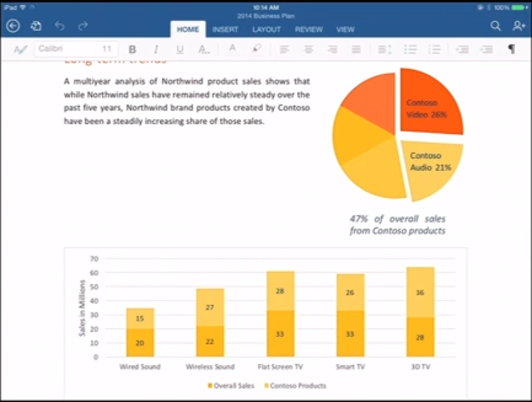532x402 pixels.
Task: Open the search magnifier icon
Action: click(x=495, y=26)
